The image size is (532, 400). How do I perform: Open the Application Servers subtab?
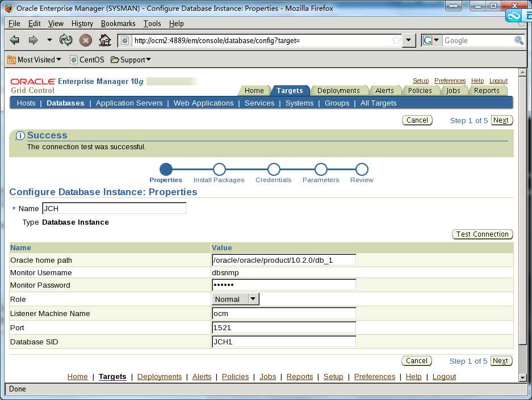[129, 103]
